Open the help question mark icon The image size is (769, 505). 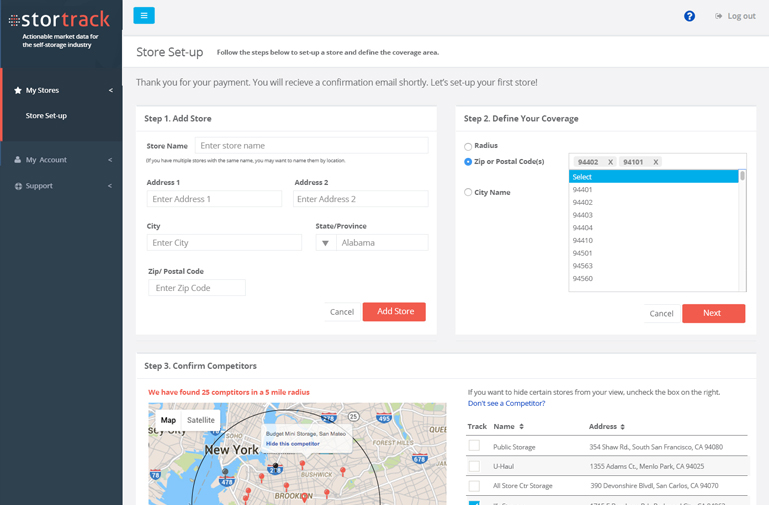[x=689, y=16]
